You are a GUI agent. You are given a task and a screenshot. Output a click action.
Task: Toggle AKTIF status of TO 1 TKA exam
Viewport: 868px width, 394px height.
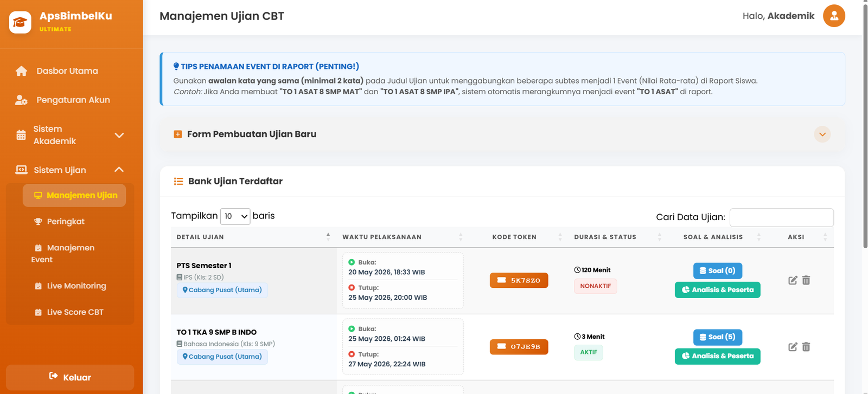(x=589, y=352)
